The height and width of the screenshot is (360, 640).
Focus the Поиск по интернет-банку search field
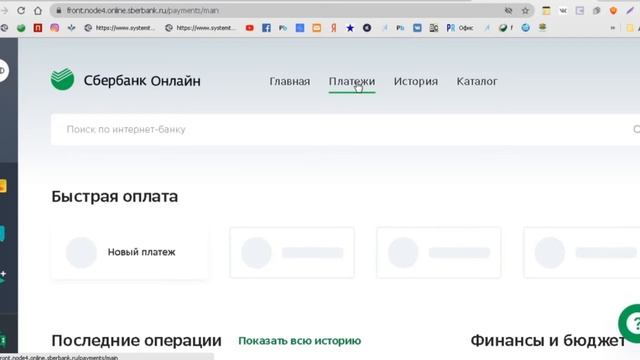pos(345,129)
